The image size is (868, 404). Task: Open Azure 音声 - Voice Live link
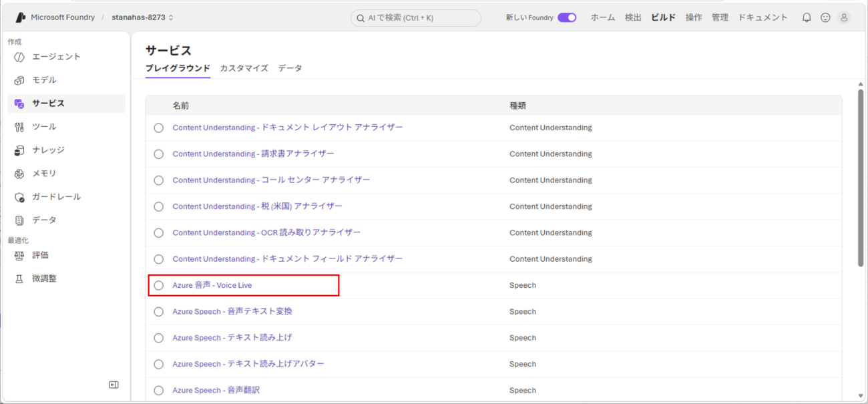click(x=212, y=285)
